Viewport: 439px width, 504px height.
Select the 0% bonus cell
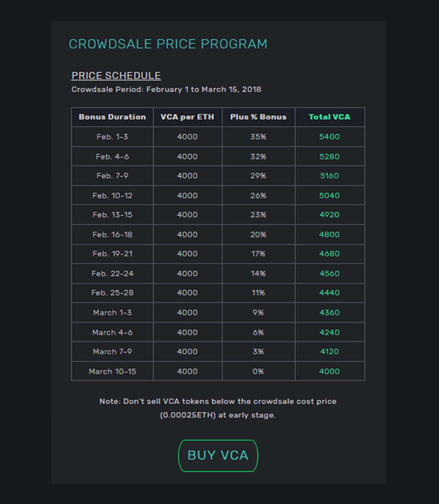click(258, 371)
